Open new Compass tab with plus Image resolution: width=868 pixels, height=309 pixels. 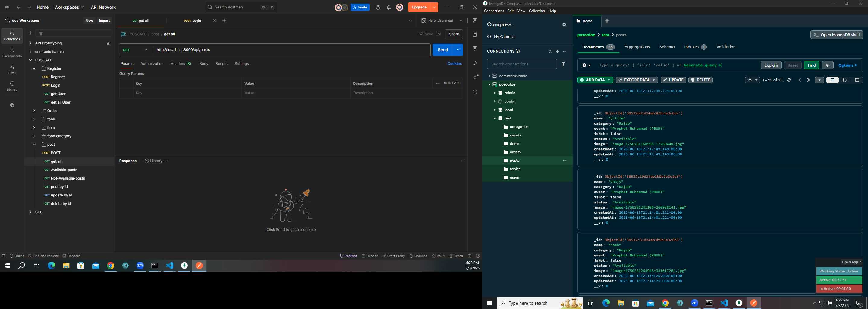[x=607, y=21]
